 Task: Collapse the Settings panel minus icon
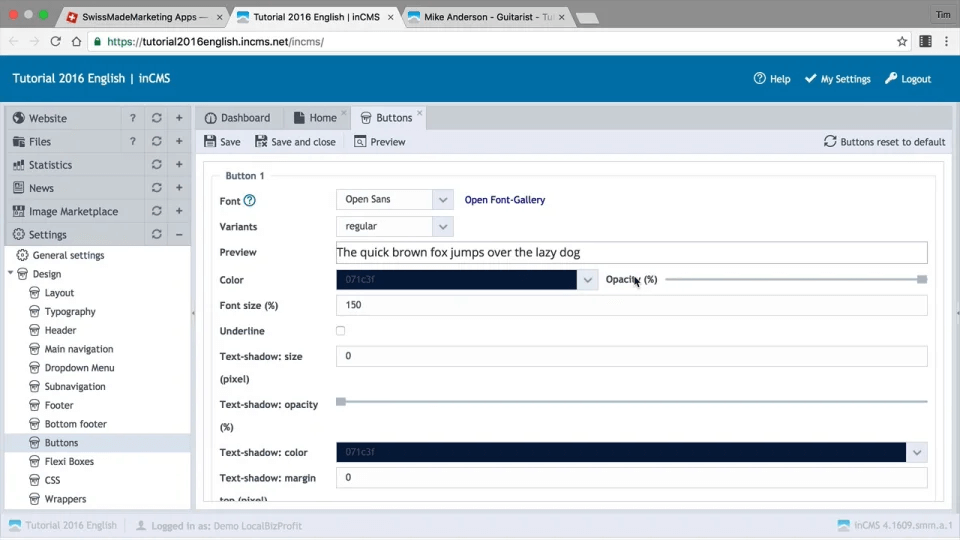point(179,235)
